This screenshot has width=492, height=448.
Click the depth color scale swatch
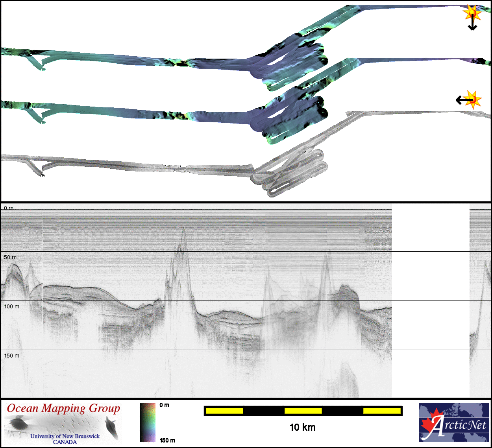(x=148, y=422)
